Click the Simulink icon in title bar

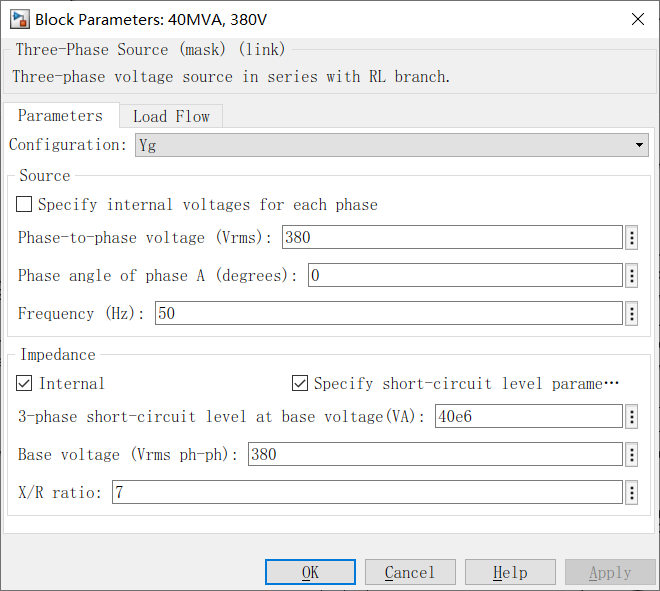pyautogui.click(x=18, y=19)
